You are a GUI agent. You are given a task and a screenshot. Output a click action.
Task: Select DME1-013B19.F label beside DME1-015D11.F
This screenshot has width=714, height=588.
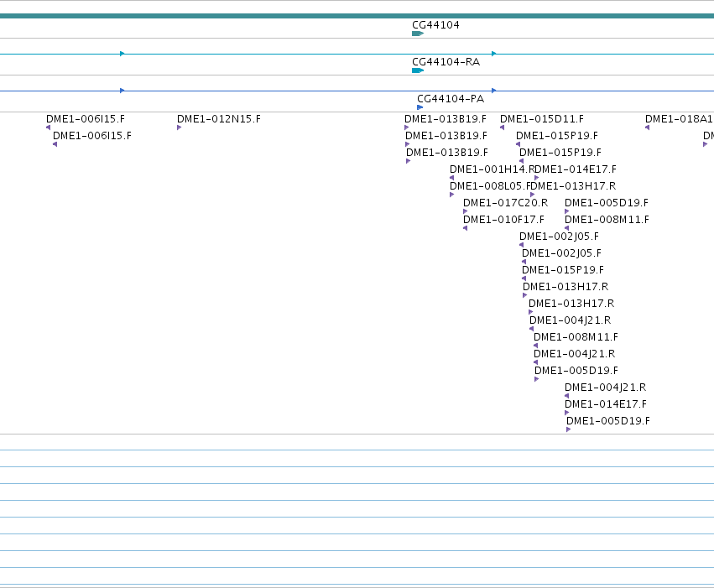pos(446,119)
